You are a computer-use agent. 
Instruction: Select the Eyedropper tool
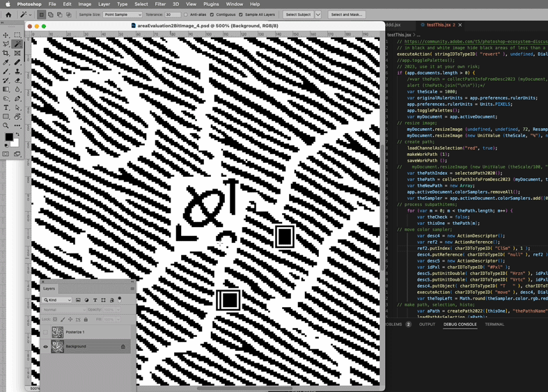click(x=6, y=62)
